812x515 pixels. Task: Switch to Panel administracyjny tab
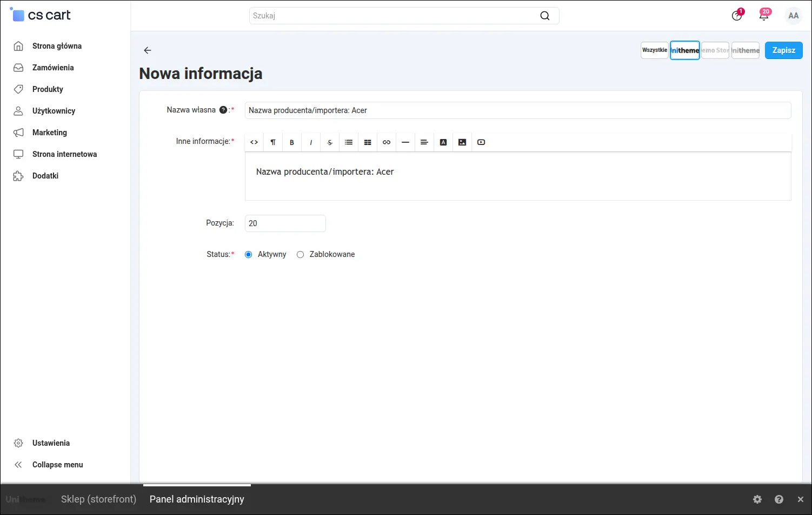[x=197, y=499]
